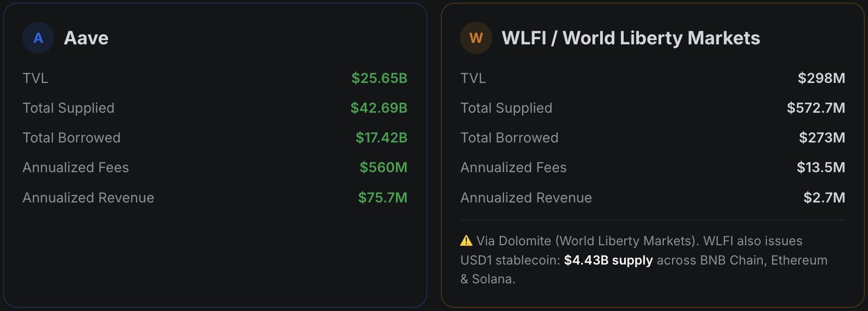The width and height of the screenshot is (868, 311).
Task: Click the 'Via Dolomite (World Liberty Markets)' note
Action: (x=587, y=241)
